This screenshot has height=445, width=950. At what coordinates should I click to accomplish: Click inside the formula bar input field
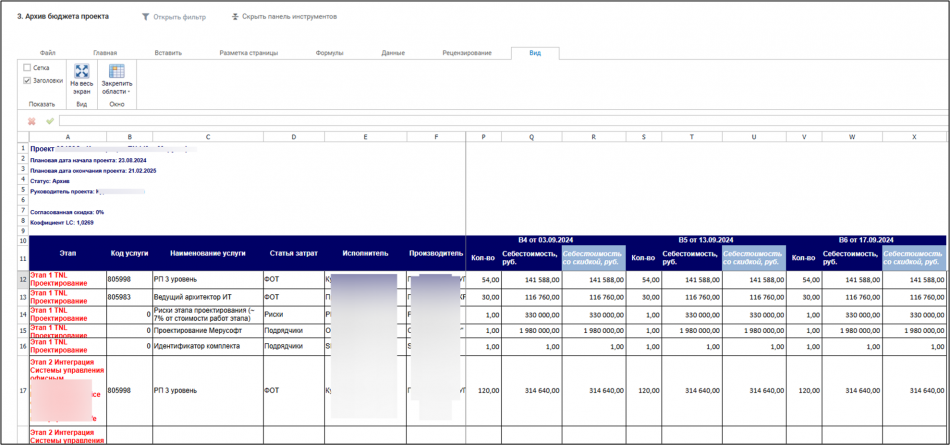pos(500,121)
